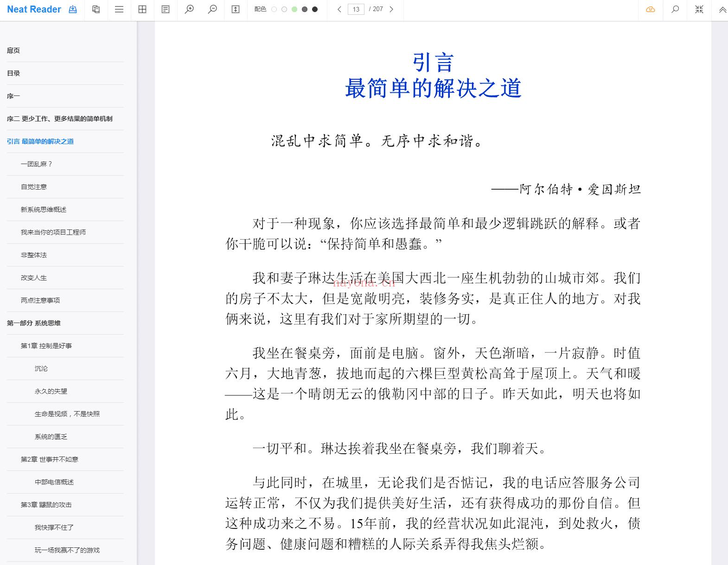Toggle the table of contents list icon
The height and width of the screenshot is (565, 728).
click(119, 9)
